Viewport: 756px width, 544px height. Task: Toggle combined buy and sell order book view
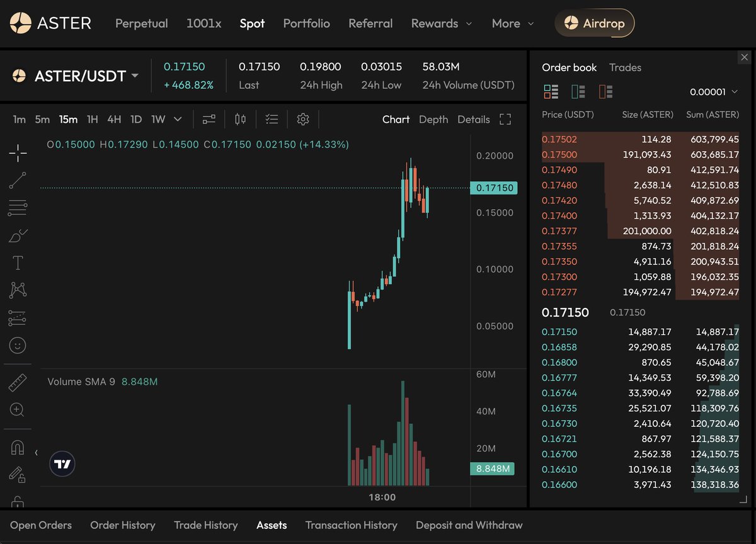pos(551,91)
